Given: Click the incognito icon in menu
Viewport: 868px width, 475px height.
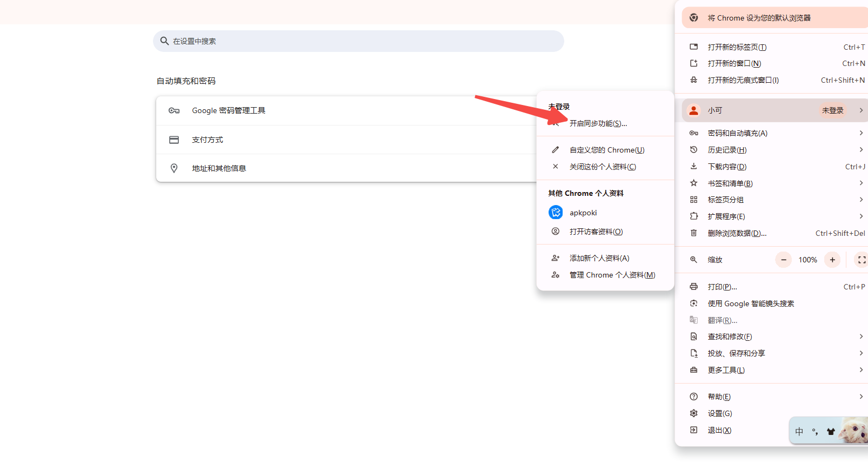Looking at the screenshot, I should [694, 80].
